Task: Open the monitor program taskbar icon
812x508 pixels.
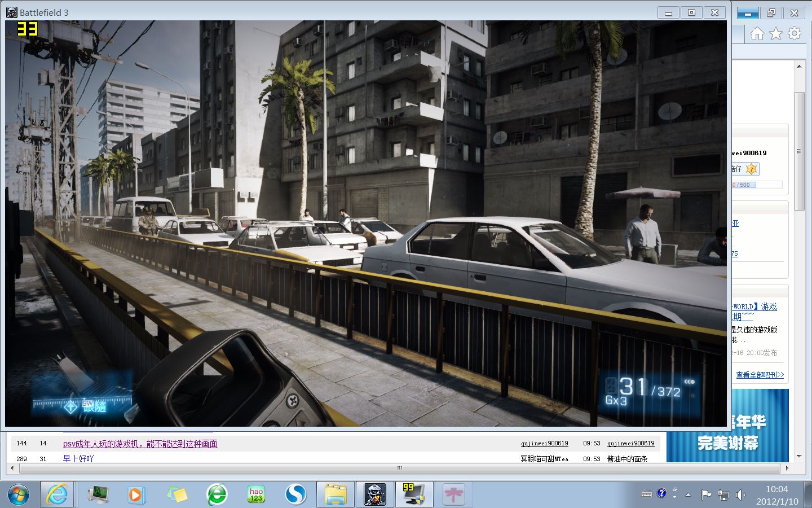Action: [x=99, y=494]
